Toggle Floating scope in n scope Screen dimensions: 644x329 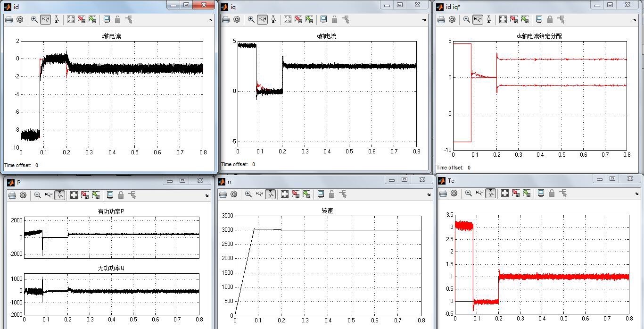click(321, 194)
